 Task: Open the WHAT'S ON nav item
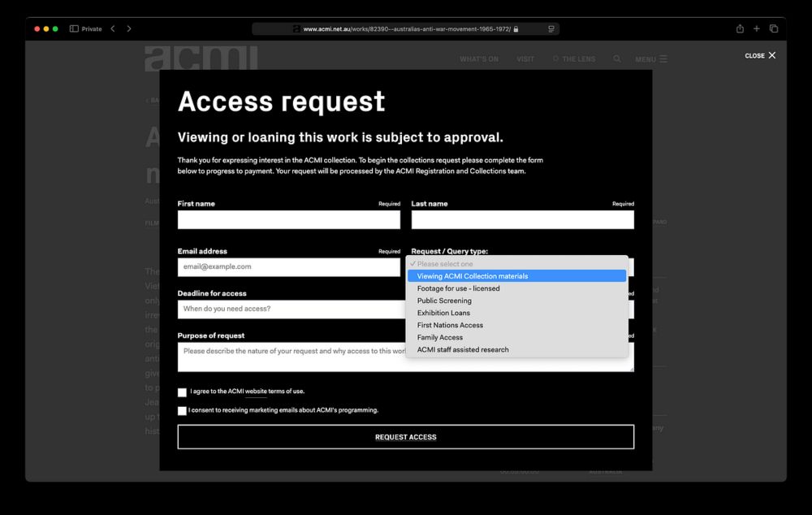click(x=479, y=59)
